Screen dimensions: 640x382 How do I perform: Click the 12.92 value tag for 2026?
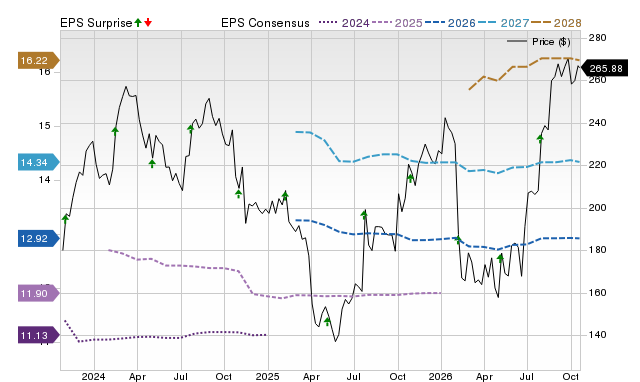38,238
